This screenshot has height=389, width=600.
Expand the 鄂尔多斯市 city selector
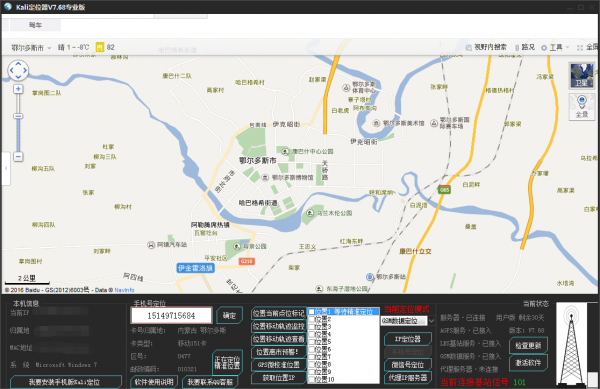coord(31,48)
